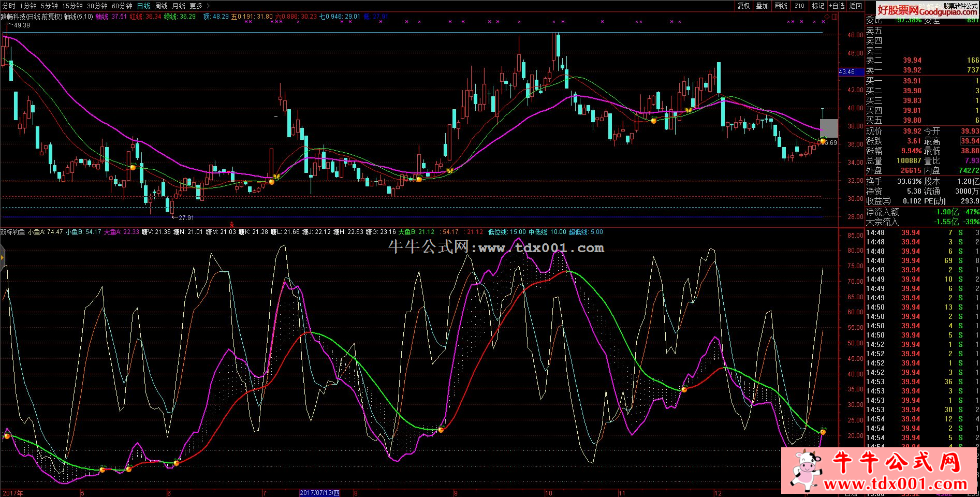Image resolution: width=980 pixels, height=497 pixels.
Task: Click the 27.91 low price marker
Action: click(186, 218)
